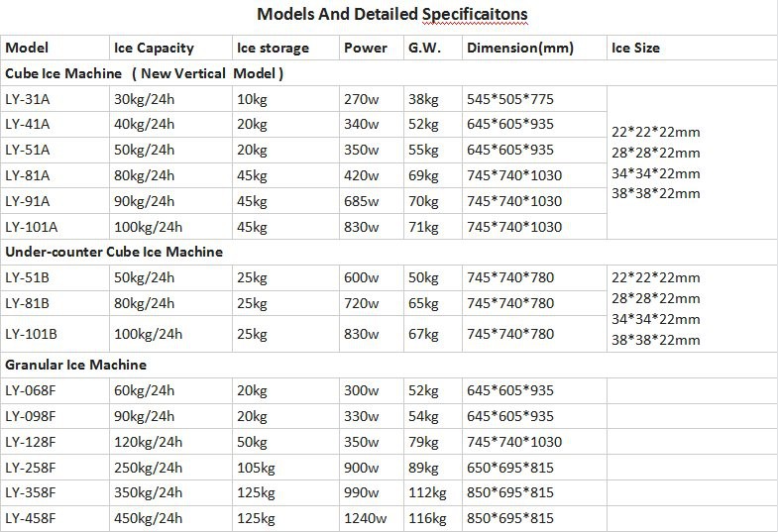Click the "Models And Detailed Specificaitons" title
Image resolution: width=778 pixels, height=532 pixels.
point(391,15)
